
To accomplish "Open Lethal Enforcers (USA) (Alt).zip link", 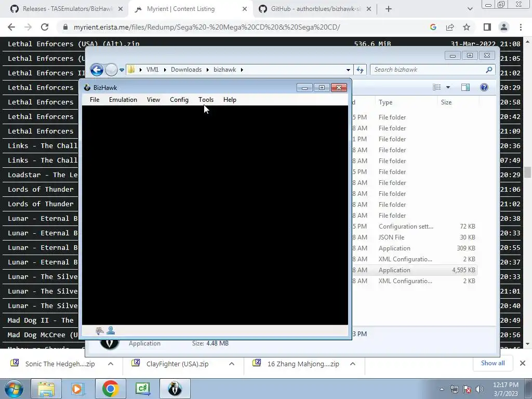I will pos(74,44).
